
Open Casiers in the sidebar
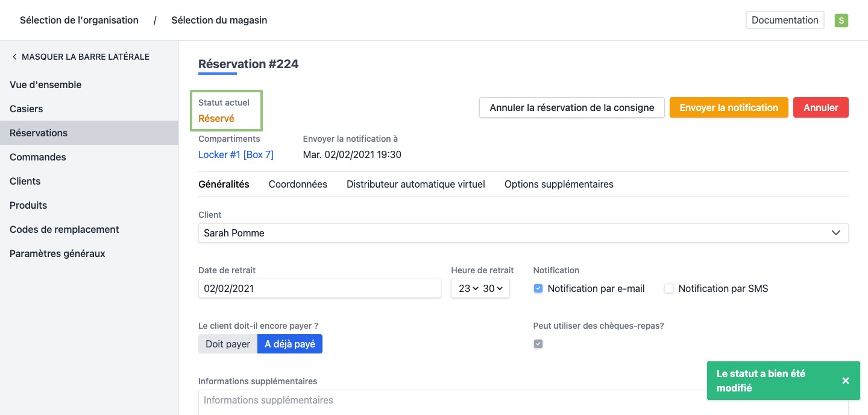[27, 109]
